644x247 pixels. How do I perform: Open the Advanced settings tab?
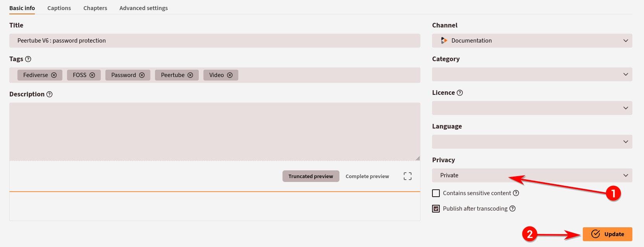pos(143,8)
